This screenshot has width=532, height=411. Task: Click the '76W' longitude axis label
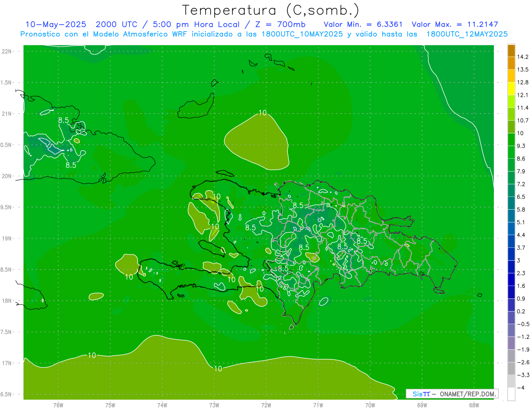(58, 405)
